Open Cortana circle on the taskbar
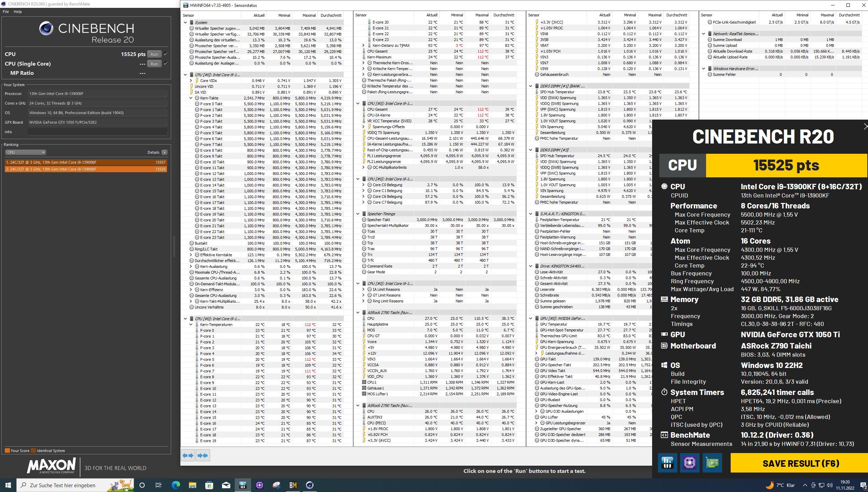Viewport: 868px width, 492px height. click(142, 485)
